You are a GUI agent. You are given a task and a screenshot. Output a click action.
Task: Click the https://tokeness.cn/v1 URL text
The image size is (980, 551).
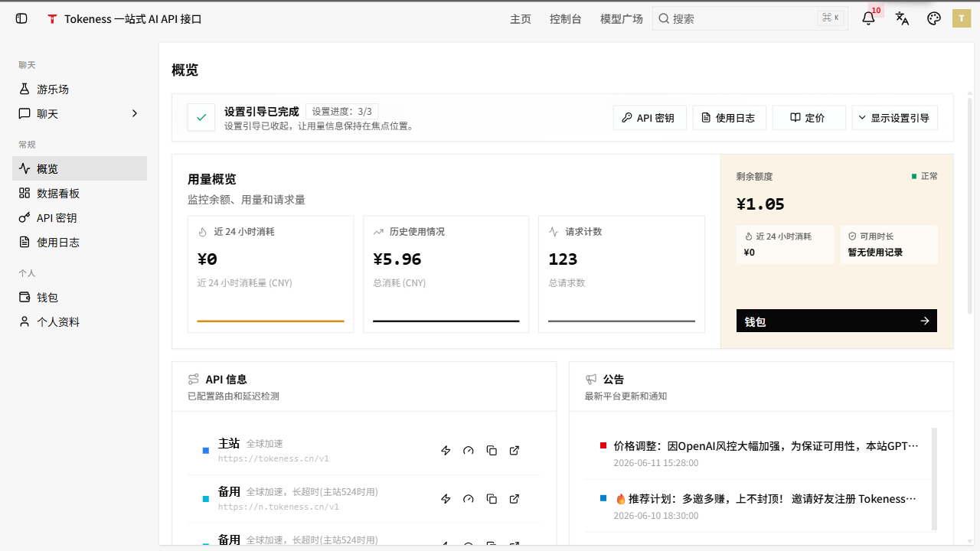273,458
